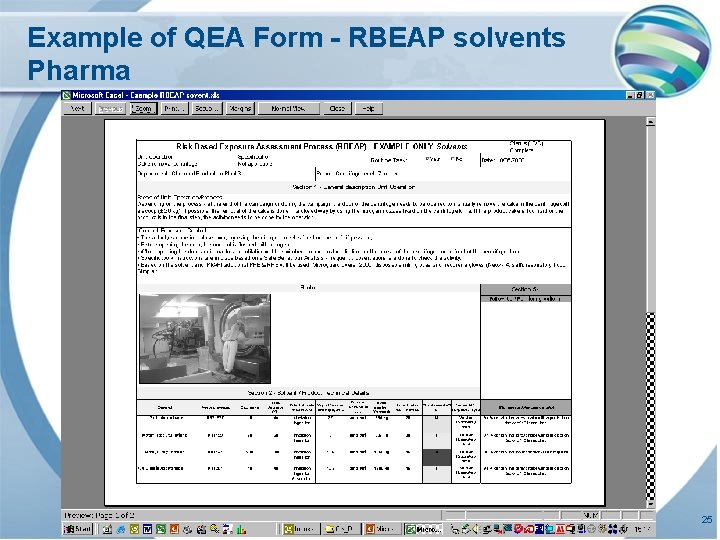Viewport: 720px width, 540px height.
Task: Click the dark shaded cell in solvent table
Action: pos(437,457)
